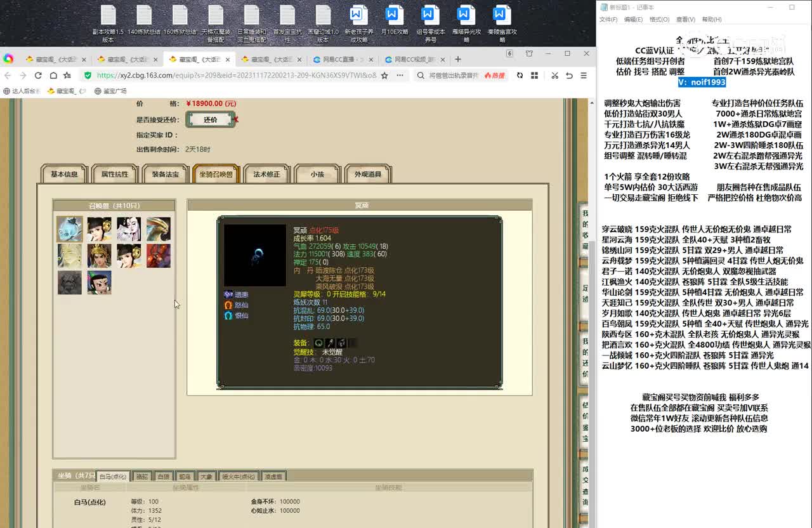
Task: Open the browser hamburger menu
Action: (584, 76)
